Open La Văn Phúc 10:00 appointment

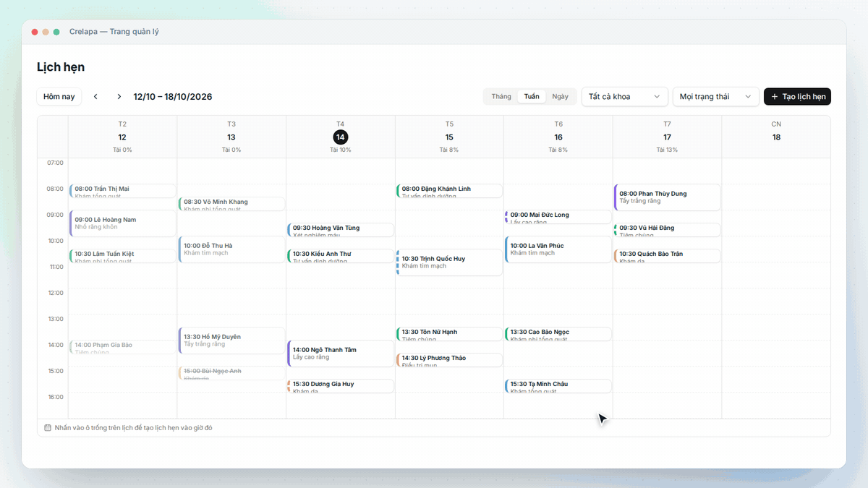click(x=558, y=249)
